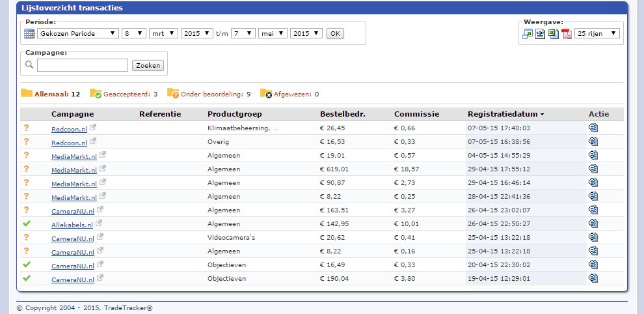
Task: Open the start month dropdown showing mrt
Action: pos(163,34)
